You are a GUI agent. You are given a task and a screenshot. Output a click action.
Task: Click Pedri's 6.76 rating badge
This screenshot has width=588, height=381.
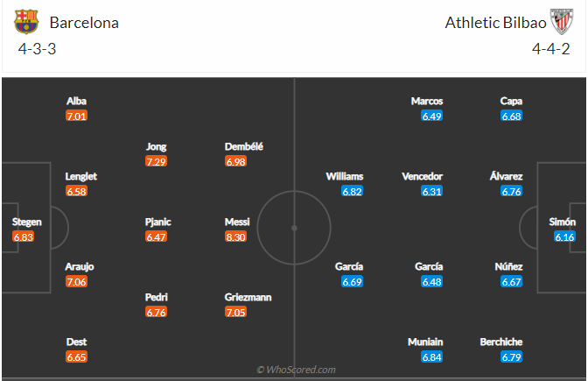pyautogui.click(x=157, y=312)
